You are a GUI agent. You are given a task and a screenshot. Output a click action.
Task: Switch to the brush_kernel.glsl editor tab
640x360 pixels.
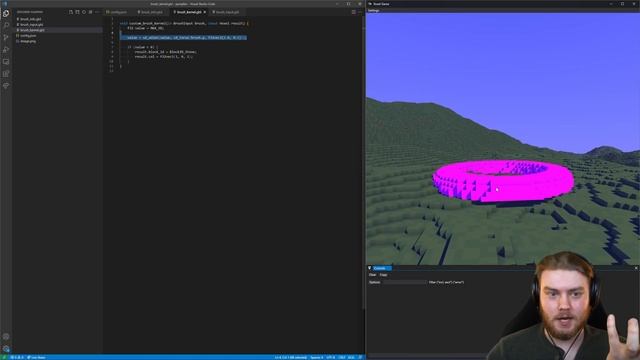coord(189,12)
